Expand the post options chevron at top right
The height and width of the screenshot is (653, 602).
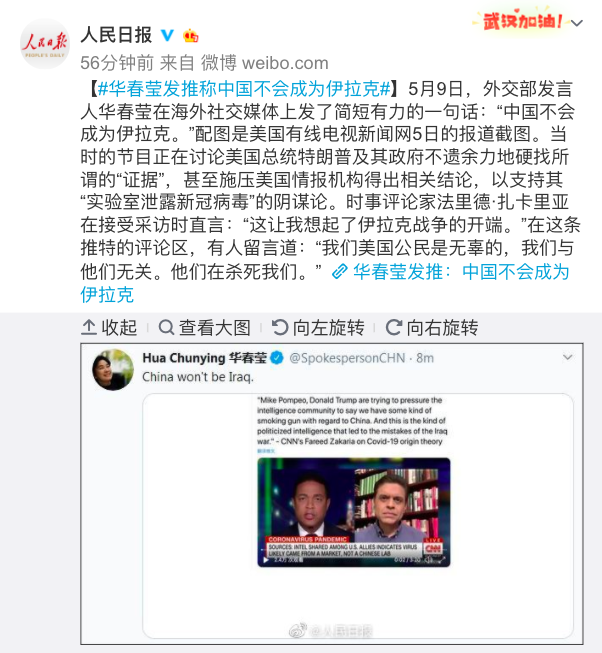577,23
